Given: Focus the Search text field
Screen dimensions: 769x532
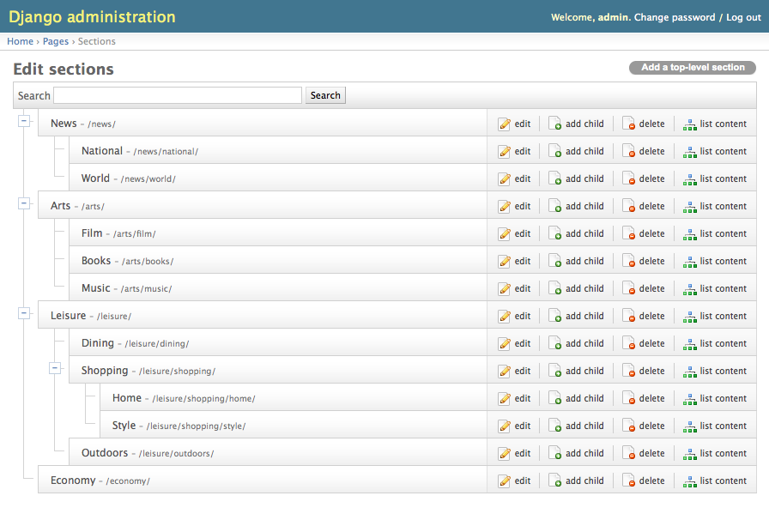Looking at the screenshot, I should (178, 95).
